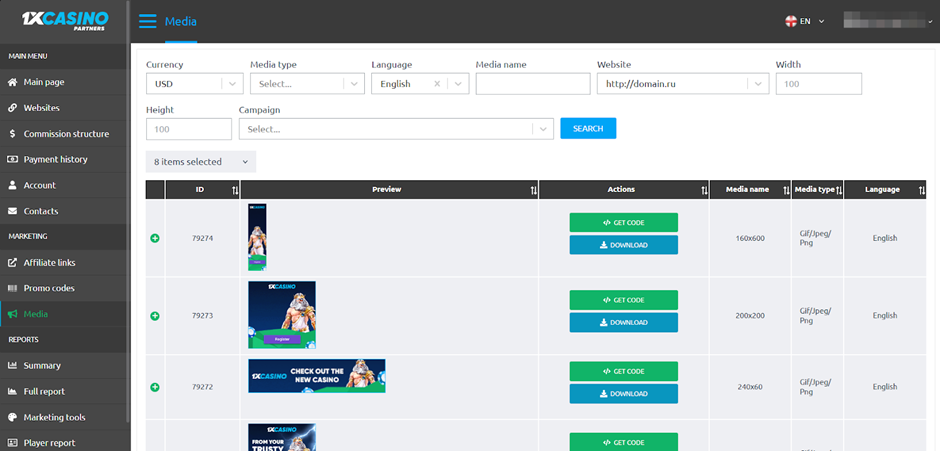Click the Media name input field

coord(532,84)
